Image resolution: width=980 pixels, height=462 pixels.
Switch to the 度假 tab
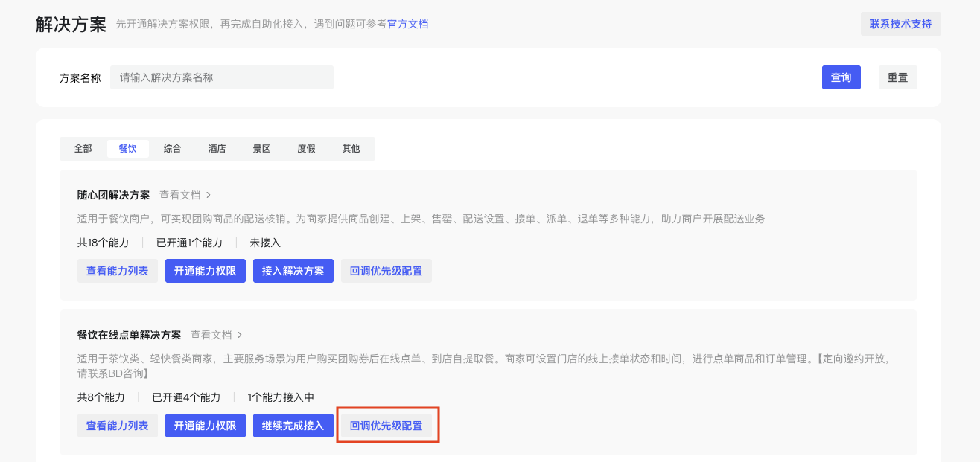306,149
